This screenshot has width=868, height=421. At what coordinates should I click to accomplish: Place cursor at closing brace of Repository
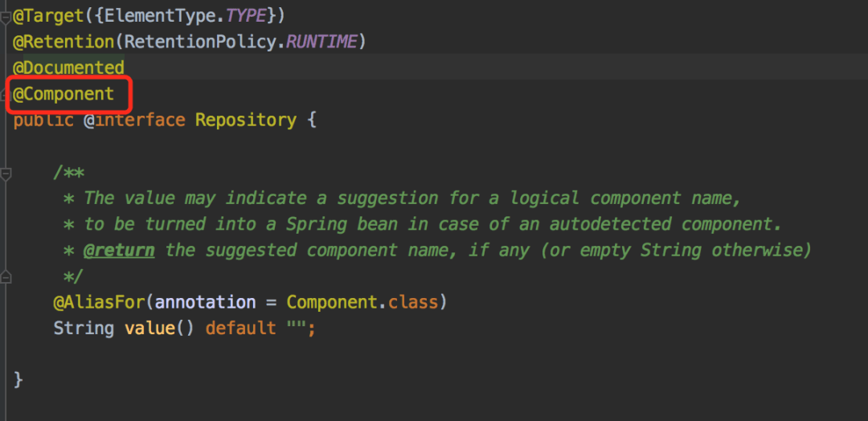click(x=19, y=380)
